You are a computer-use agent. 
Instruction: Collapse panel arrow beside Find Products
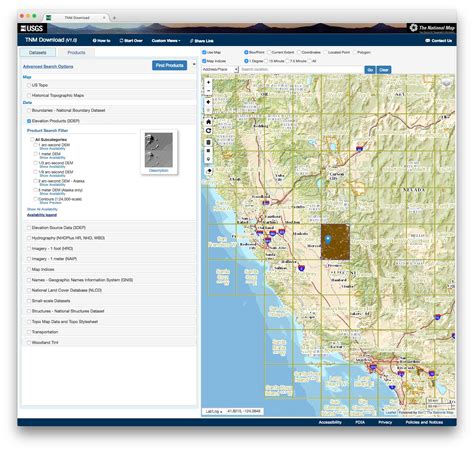click(x=194, y=64)
